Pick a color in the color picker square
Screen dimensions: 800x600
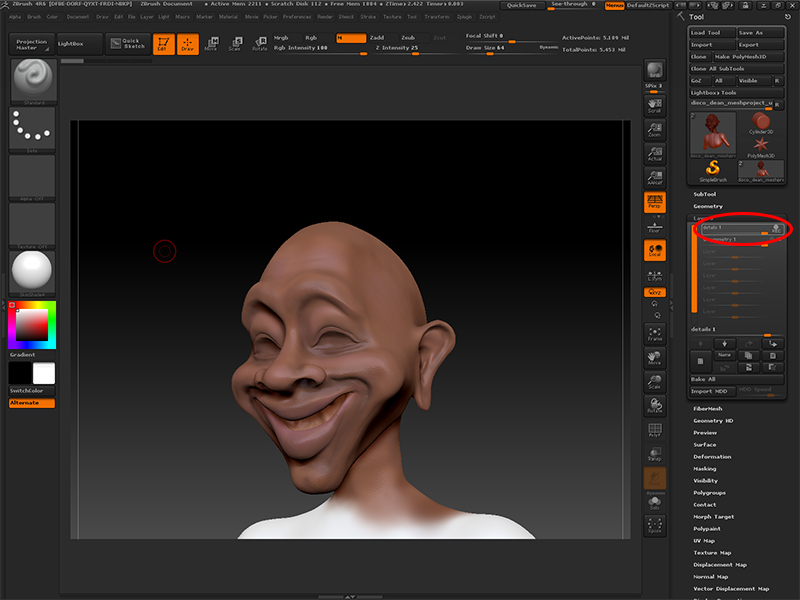[x=32, y=325]
